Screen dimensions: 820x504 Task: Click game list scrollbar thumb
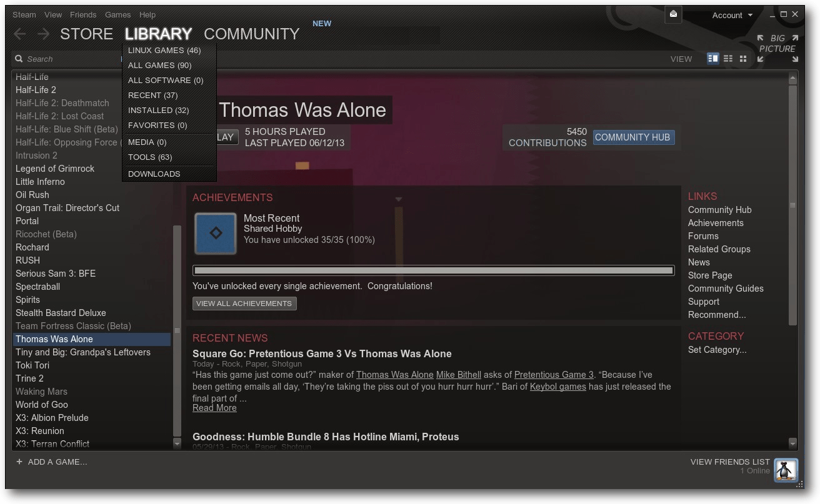pyautogui.click(x=177, y=331)
